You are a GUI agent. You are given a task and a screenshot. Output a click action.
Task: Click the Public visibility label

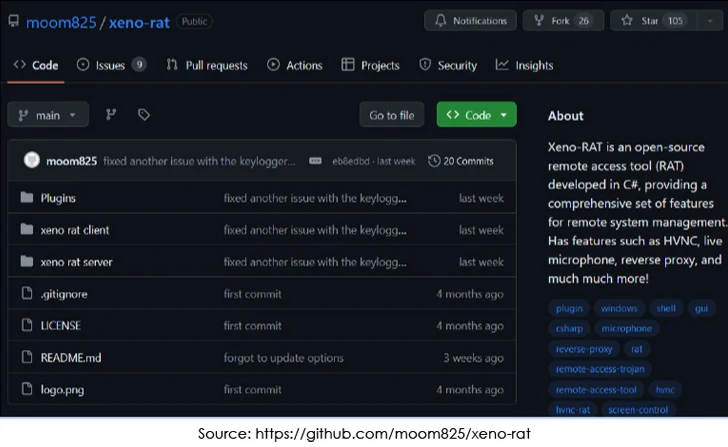coord(194,21)
